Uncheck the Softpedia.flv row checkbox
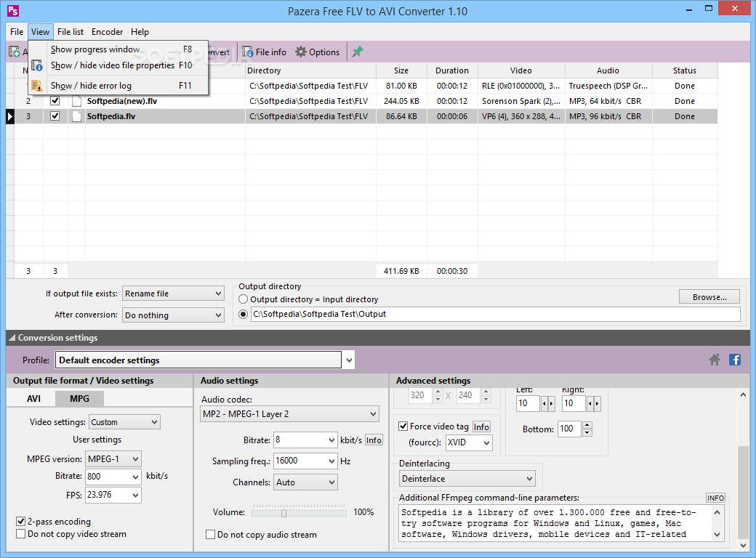The height and width of the screenshot is (558, 756). click(55, 116)
